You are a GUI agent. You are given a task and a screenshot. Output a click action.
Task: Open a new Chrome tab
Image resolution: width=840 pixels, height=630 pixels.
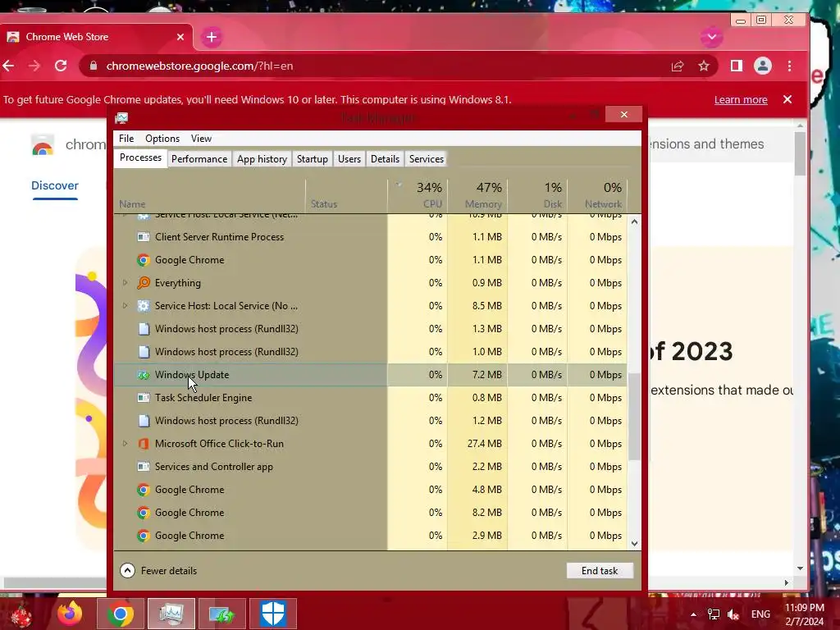(212, 37)
